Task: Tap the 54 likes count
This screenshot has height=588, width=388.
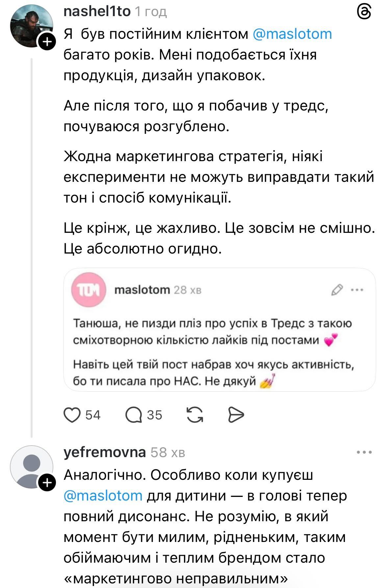Action: pyautogui.click(x=93, y=415)
